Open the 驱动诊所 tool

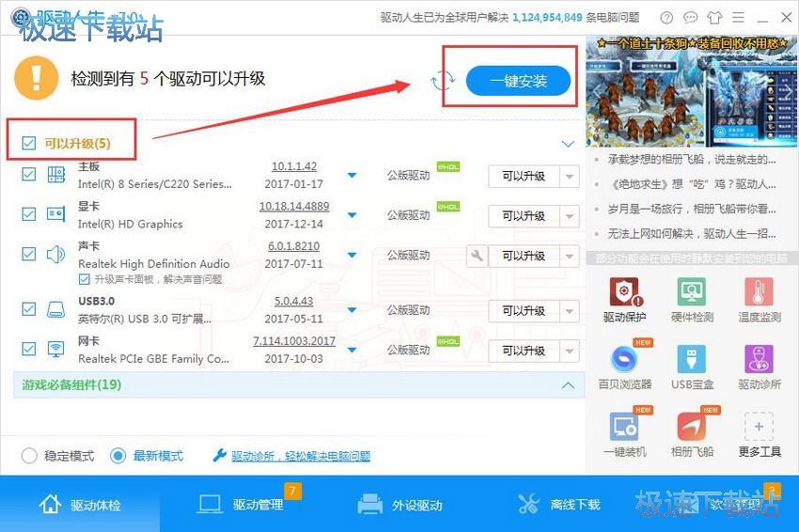[759, 368]
